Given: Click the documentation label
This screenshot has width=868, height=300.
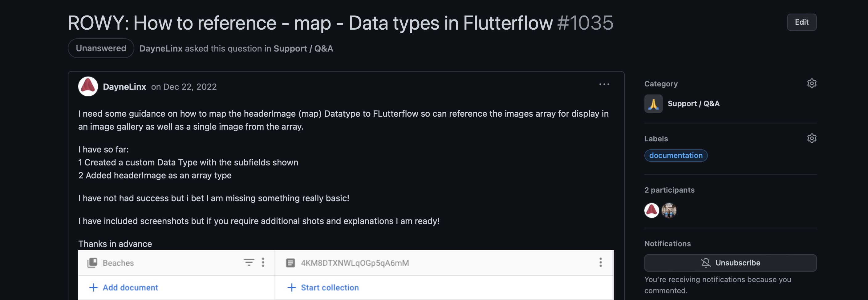Looking at the screenshot, I should (x=675, y=156).
